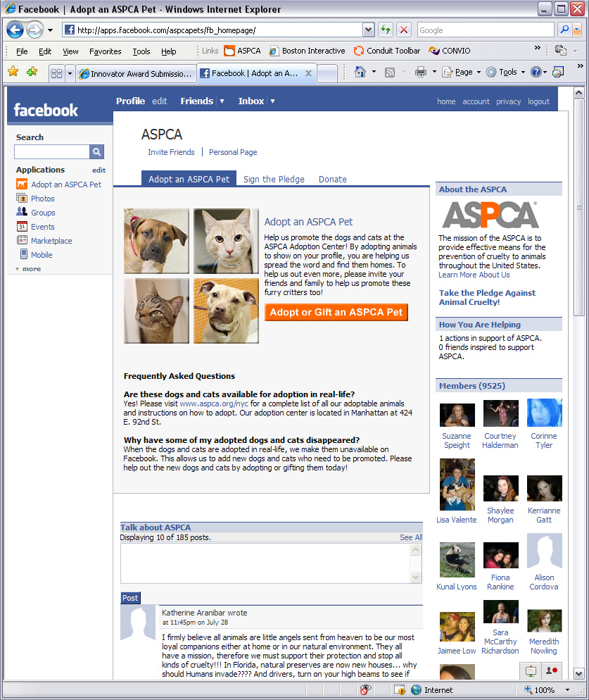Screen dimensions: 589x700
Task: Click the Events calendar icon in sidebar
Action: click(x=22, y=227)
